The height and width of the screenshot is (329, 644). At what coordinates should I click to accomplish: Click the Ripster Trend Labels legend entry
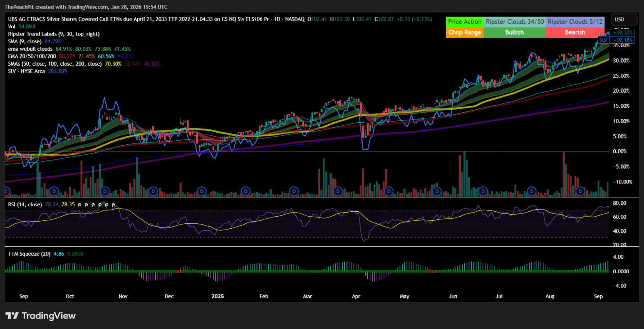[54, 34]
